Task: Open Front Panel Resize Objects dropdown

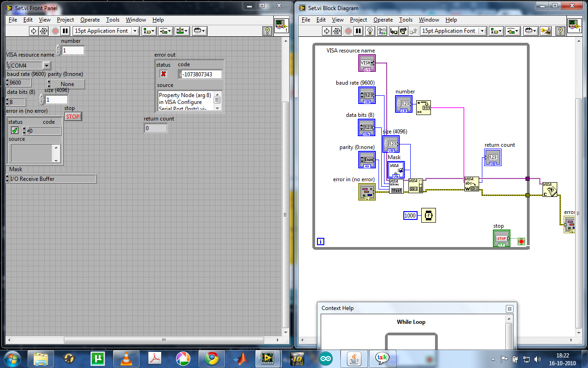Action: pyautogui.click(x=182, y=31)
